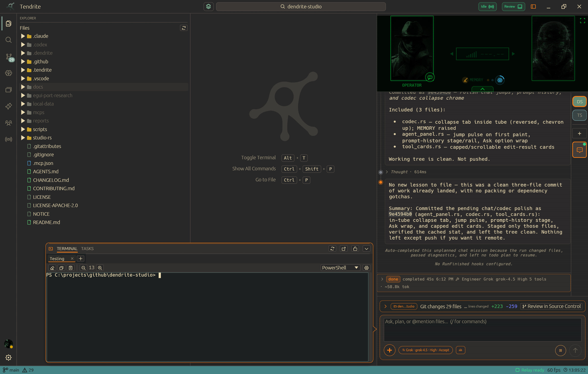Restart terminal with refresh icon
Viewport: 588px width, 374px height.
pos(332,249)
